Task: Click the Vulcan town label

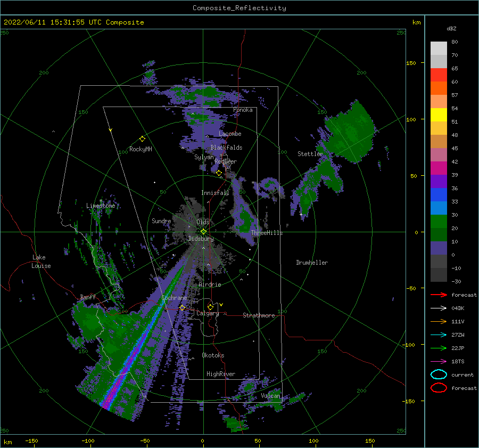Action: (270, 396)
